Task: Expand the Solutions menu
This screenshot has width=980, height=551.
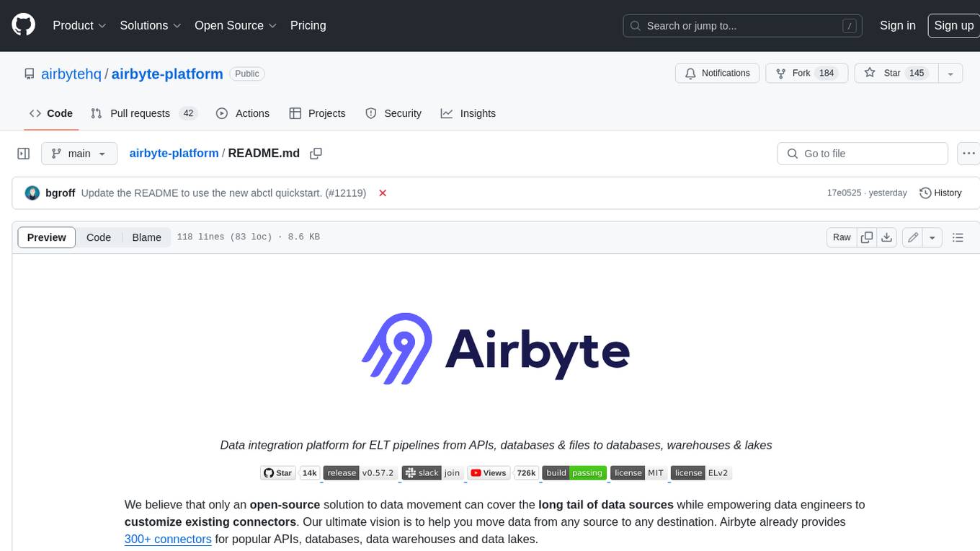Action: pos(151,25)
